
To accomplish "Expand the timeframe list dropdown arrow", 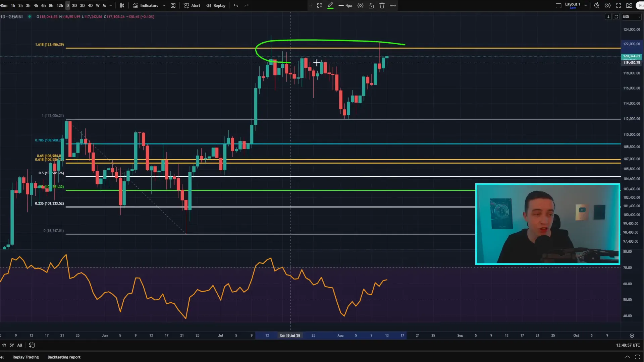I will point(111,5).
